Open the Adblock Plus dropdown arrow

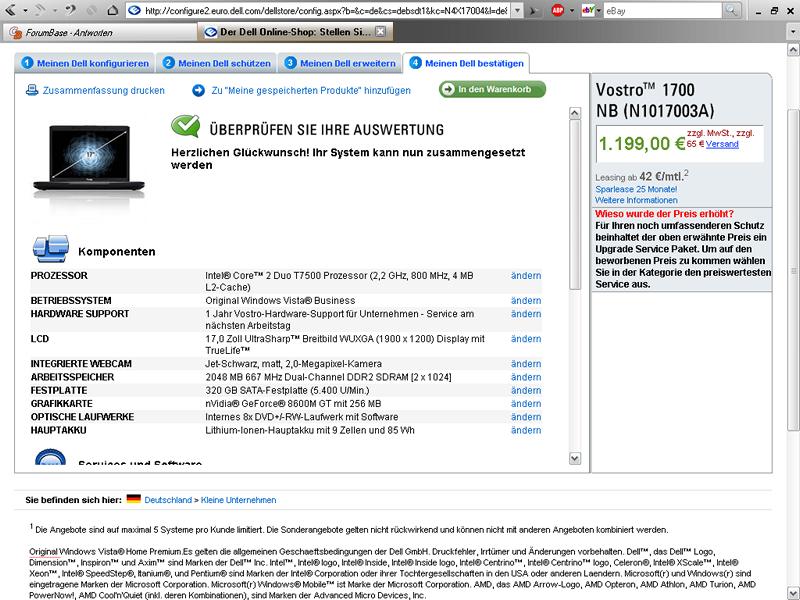coord(572,10)
